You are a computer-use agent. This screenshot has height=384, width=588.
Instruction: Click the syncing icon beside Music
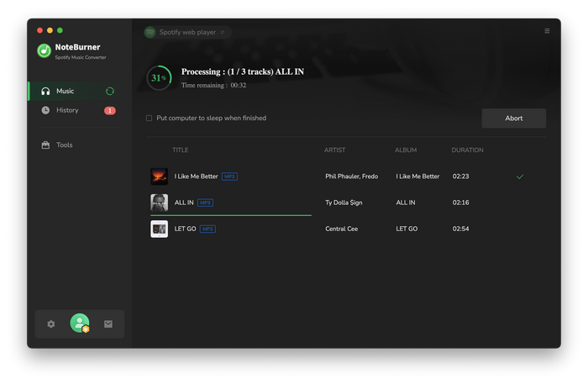pos(110,91)
